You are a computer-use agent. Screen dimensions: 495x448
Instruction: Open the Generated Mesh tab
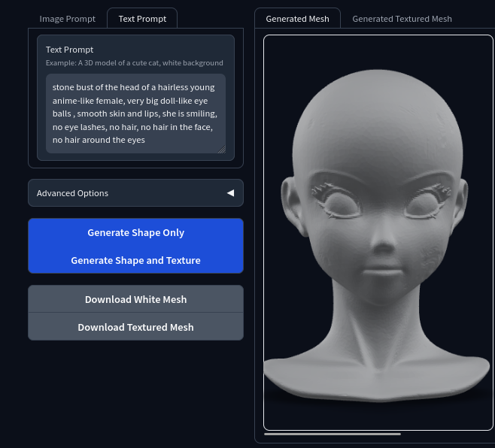point(297,19)
